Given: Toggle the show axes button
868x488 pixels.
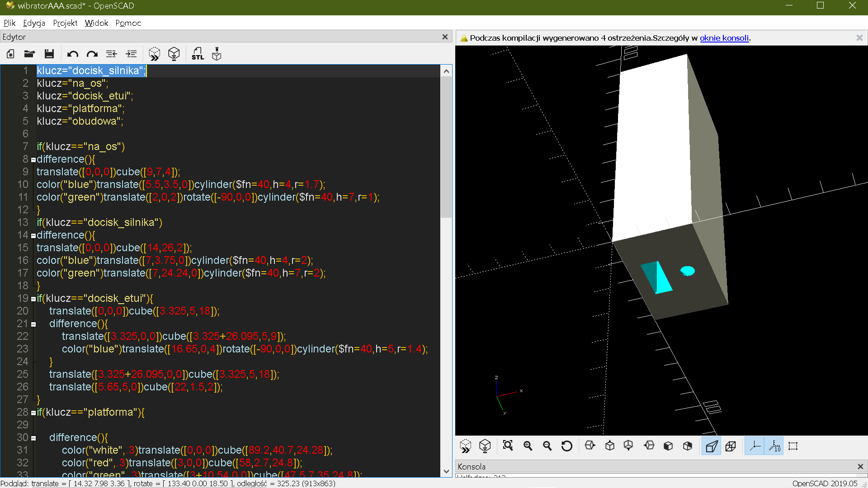Looking at the screenshot, I should pyautogui.click(x=755, y=446).
